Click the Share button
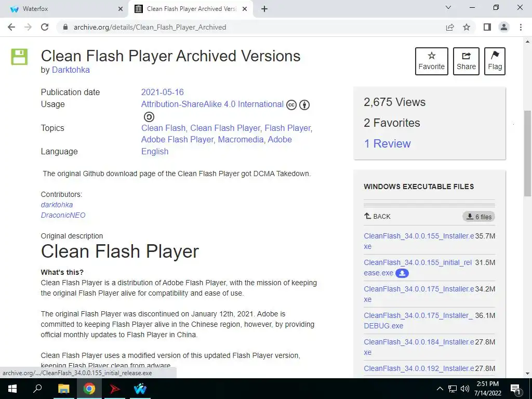 coord(466,61)
